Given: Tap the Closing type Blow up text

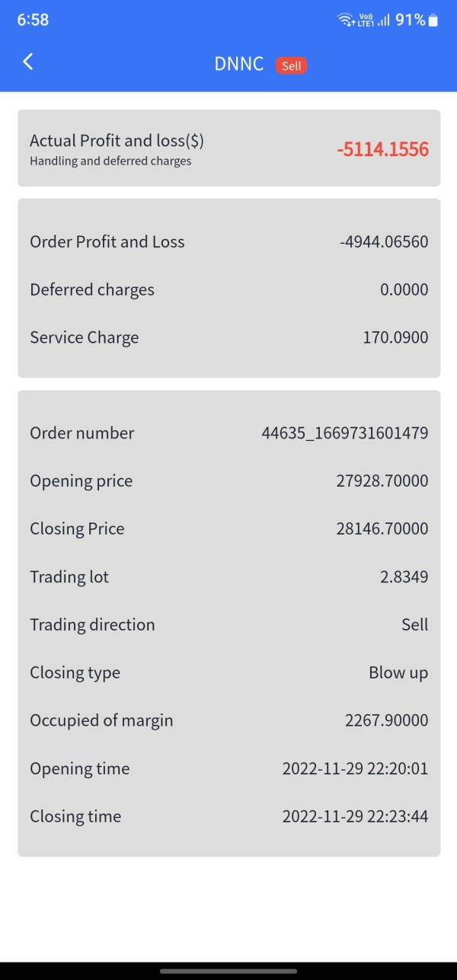Looking at the screenshot, I should tap(398, 673).
